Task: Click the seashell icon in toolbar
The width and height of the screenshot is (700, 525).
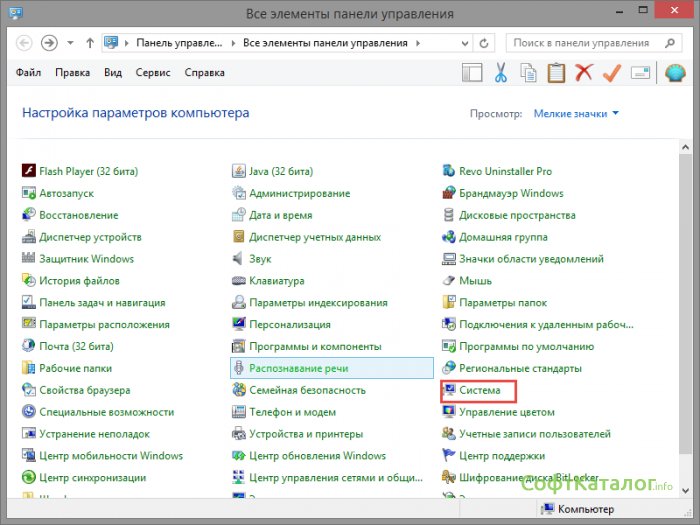Action: tap(674, 72)
